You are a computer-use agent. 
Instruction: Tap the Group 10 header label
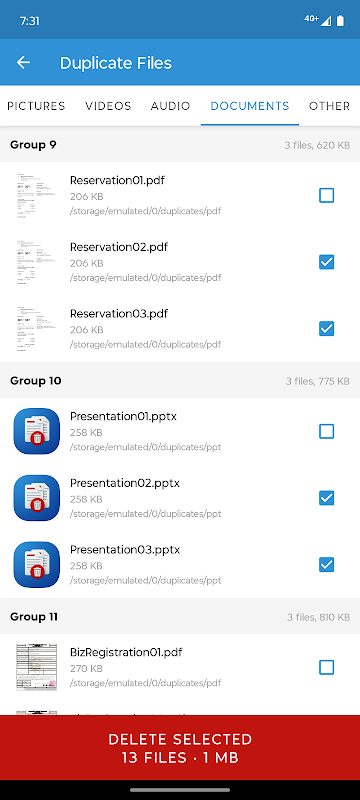click(x=36, y=381)
